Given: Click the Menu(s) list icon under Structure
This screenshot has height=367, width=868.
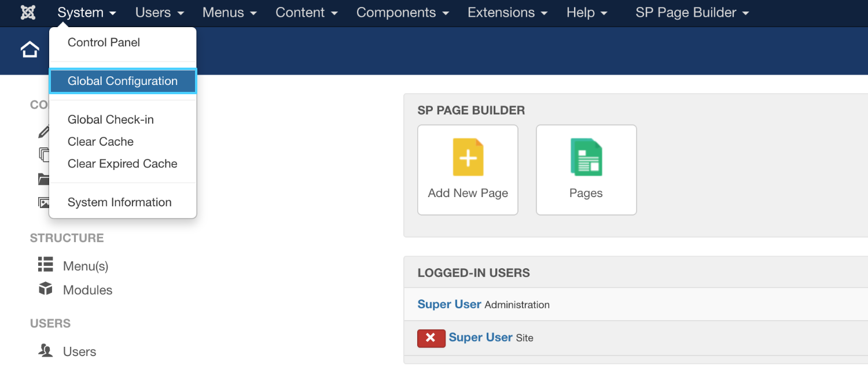Looking at the screenshot, I should (45, 265).
